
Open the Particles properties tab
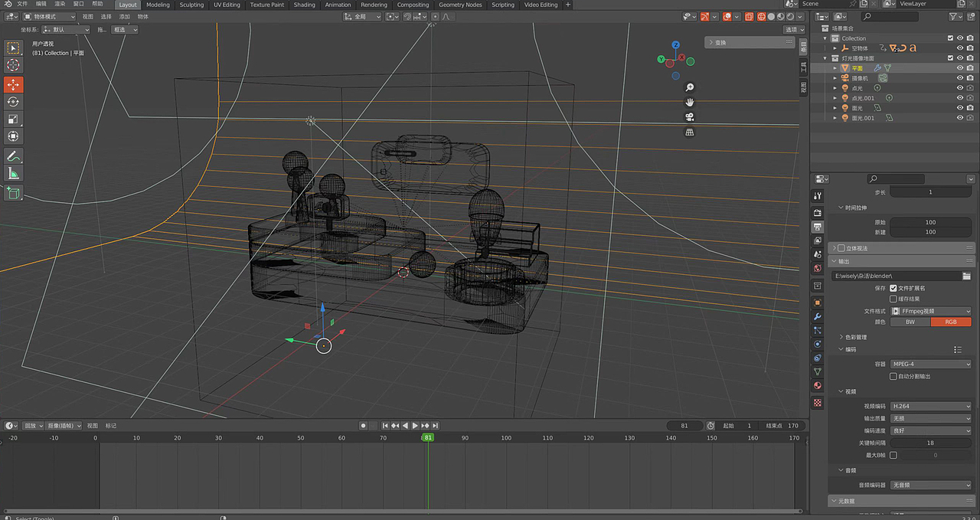tap(818, 330)
